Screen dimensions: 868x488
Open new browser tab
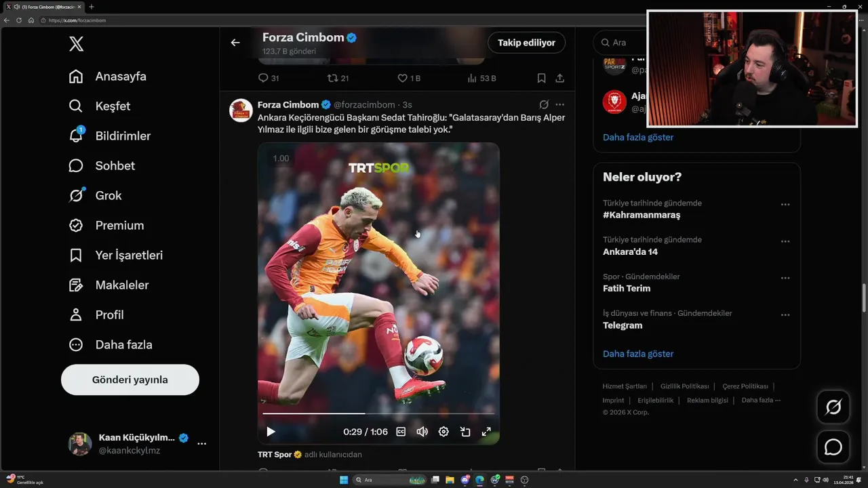tap(92, 7)
